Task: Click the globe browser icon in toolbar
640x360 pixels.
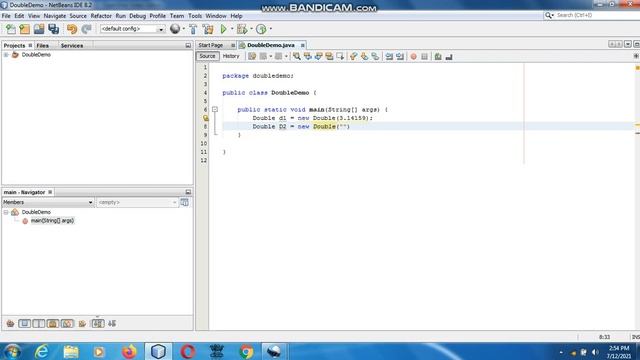Action: point(175,29)
